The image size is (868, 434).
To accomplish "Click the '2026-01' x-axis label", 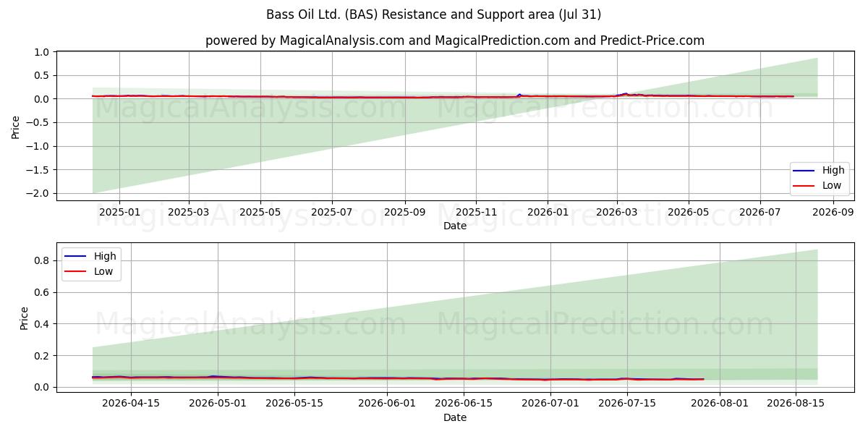I will pyautogui.click(x=548, y=213).
